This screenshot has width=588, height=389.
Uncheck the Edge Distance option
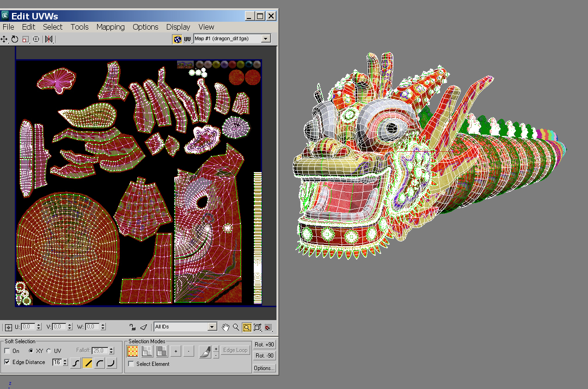[x=6, y=362]
